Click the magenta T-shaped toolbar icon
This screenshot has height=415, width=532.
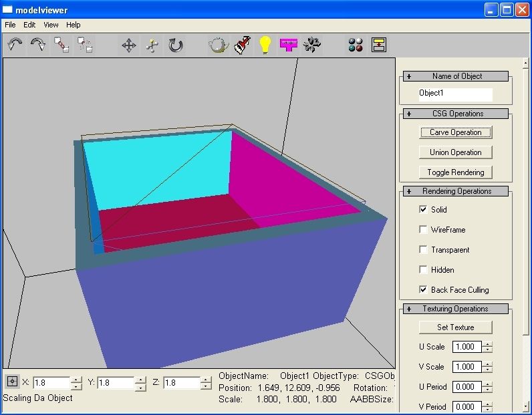(289, 45)
